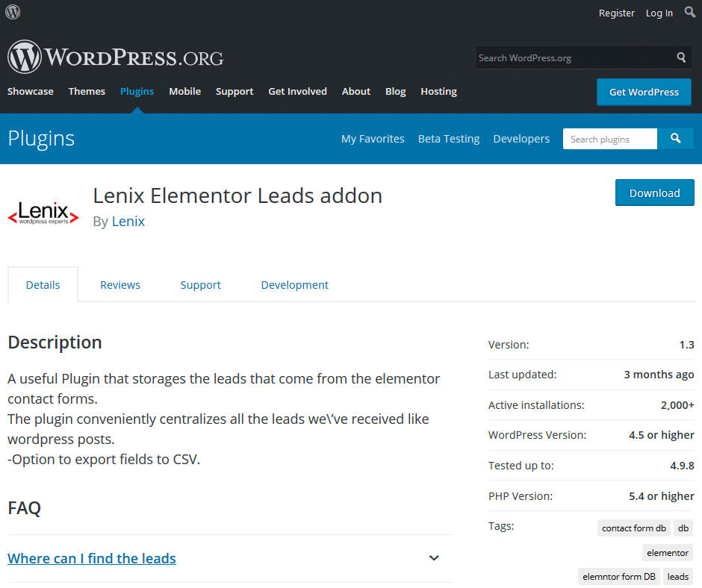Click the Download button
The width and height of the screenshot is (702, 588).
pos(654,193)
